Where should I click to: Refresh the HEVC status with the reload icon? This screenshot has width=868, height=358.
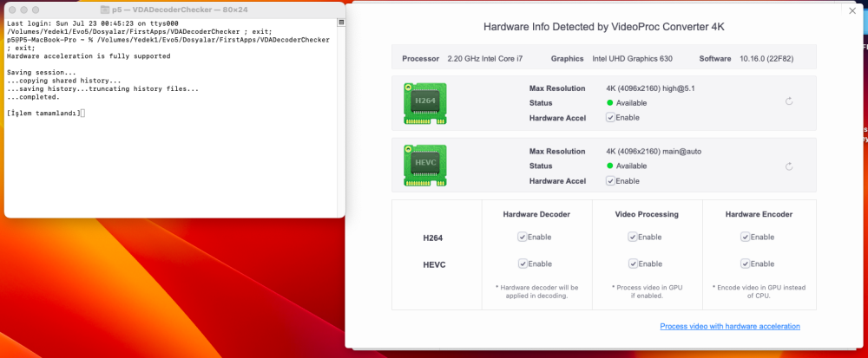tap(789, 166)
